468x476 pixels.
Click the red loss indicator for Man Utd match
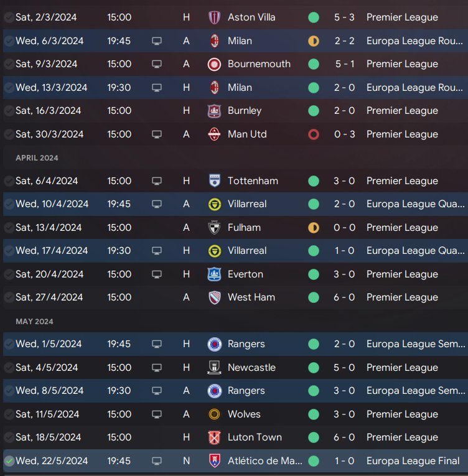[x=314, y=134]
